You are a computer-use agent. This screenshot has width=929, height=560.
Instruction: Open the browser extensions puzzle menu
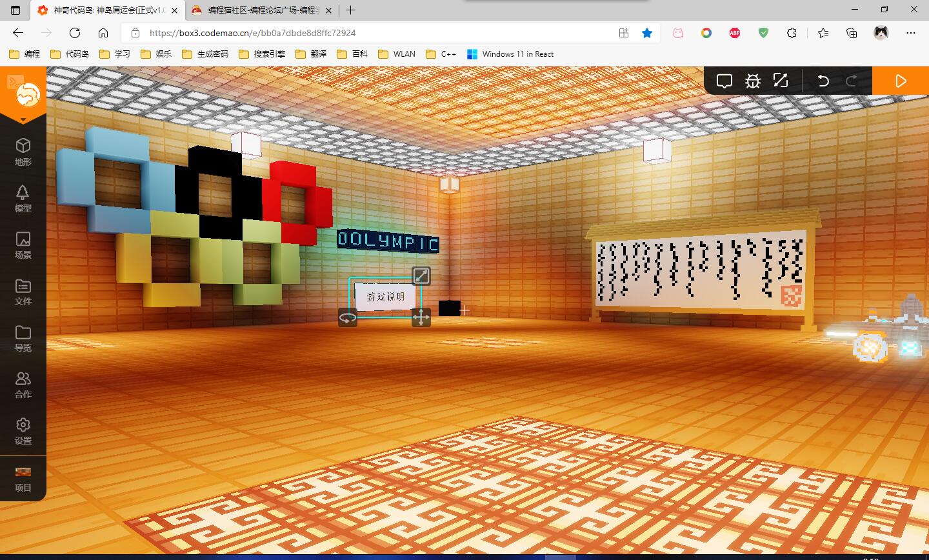[x=792, y=33]
